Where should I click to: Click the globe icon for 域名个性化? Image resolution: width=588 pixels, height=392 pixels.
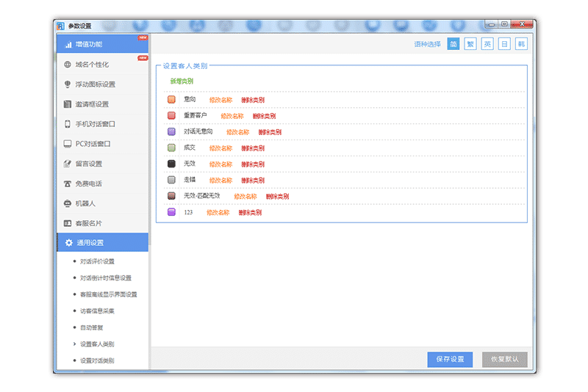pos(68,65)
